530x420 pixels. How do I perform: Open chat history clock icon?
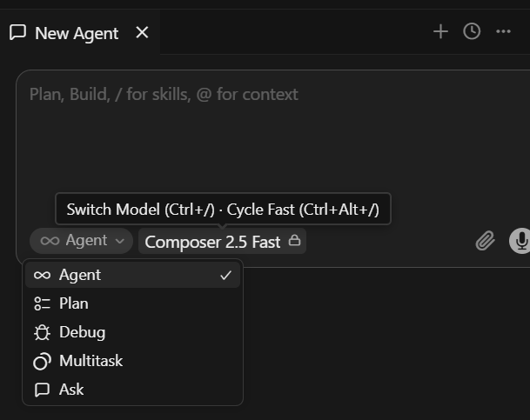(x=472, y=31)
